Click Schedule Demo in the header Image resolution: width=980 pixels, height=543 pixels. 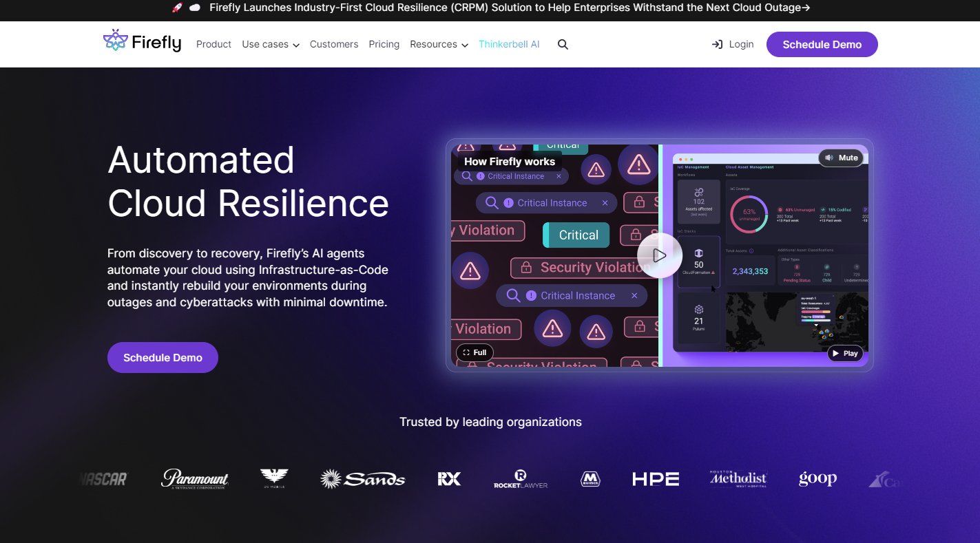[x=822, y=44]
